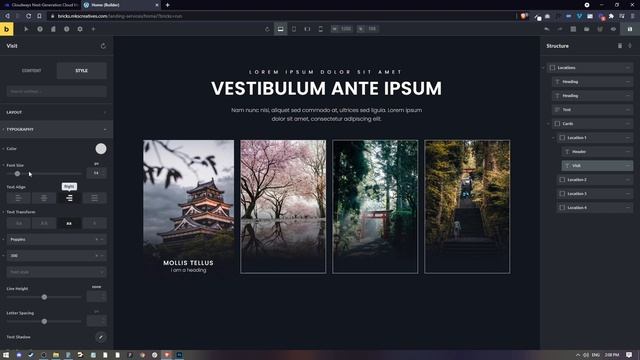
Task: Select Location 2 in Structure tree
Action: 595,180
